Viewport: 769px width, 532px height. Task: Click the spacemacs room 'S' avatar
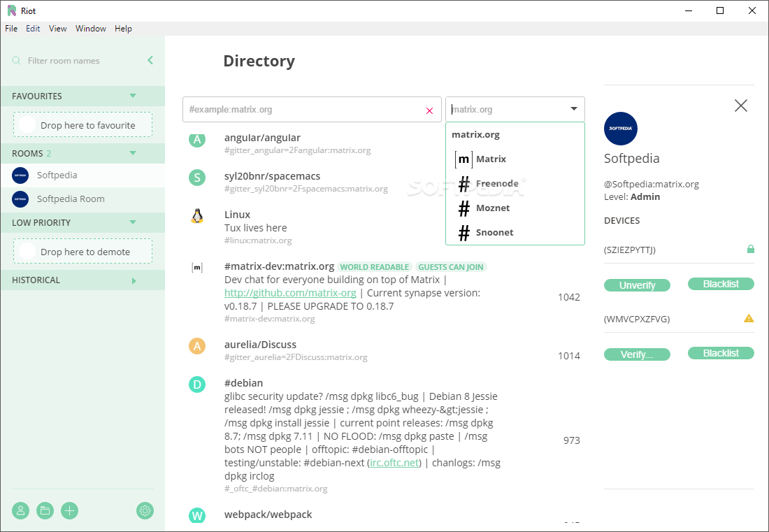pyautogui.click(x=197, y=178)
